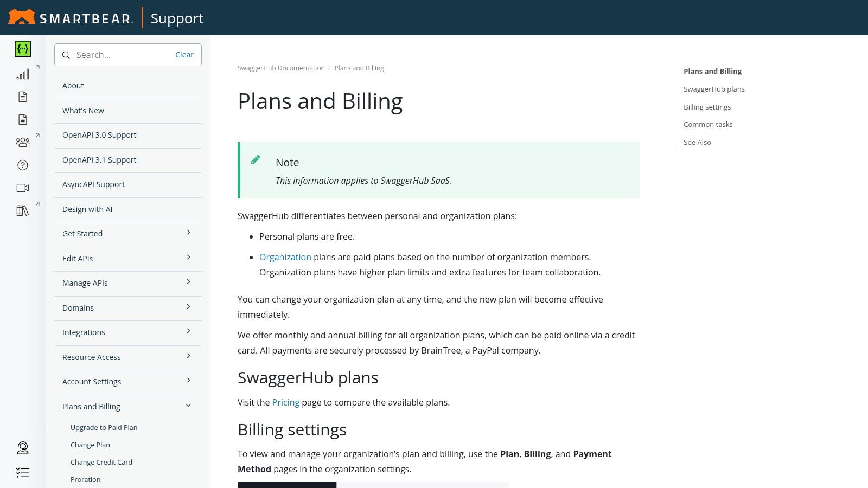
Task: Click the support agent headset icon
Action: 23,448
